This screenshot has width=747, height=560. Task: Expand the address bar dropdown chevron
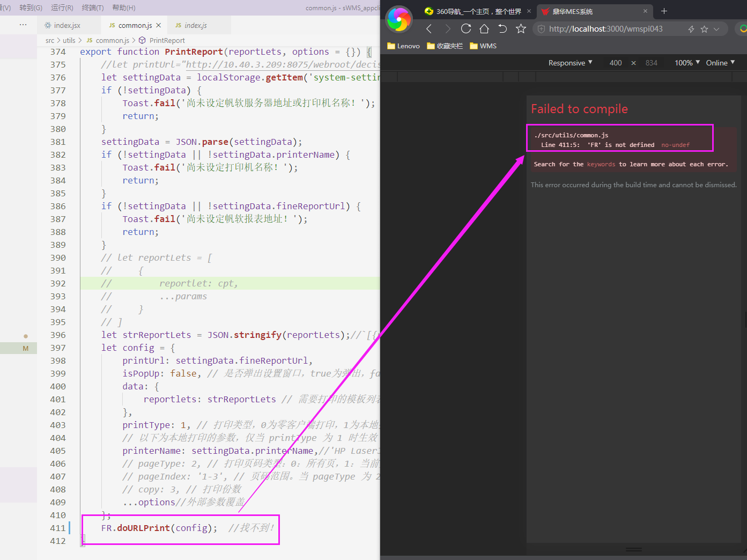click(x=716, y=29)
